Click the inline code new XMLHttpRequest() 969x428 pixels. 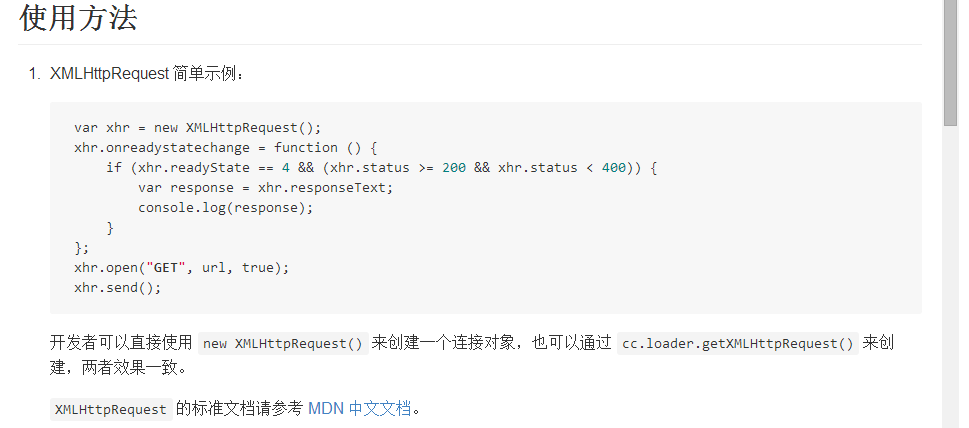point(283,343)
